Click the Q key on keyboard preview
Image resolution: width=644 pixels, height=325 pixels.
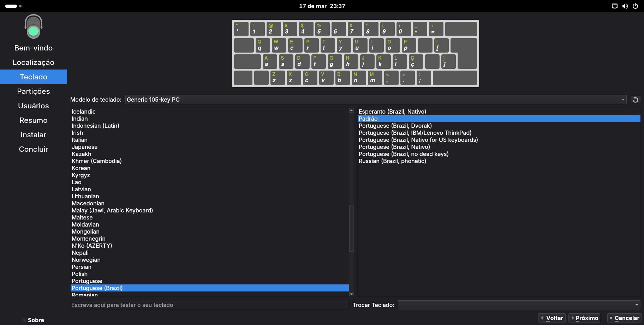coord(262,45)
